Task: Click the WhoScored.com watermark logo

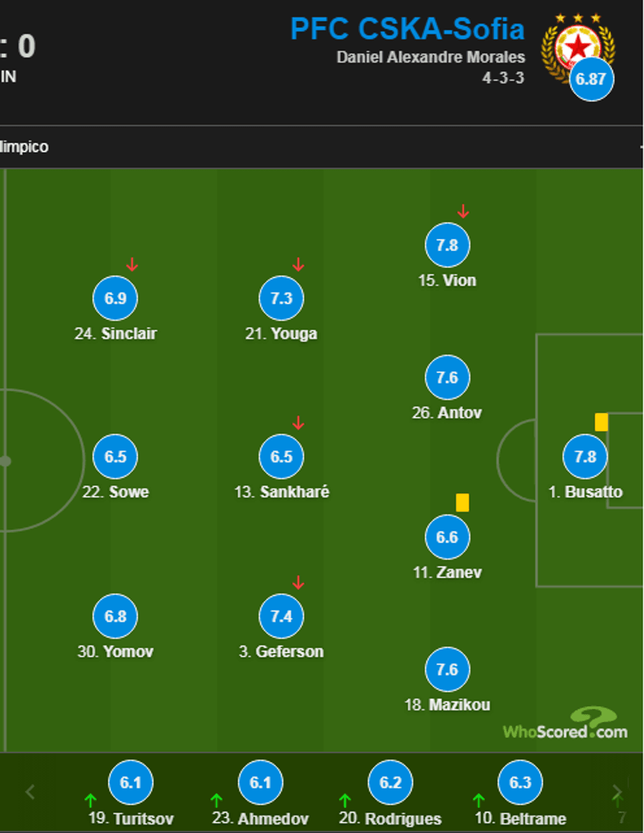Action: 565,725
